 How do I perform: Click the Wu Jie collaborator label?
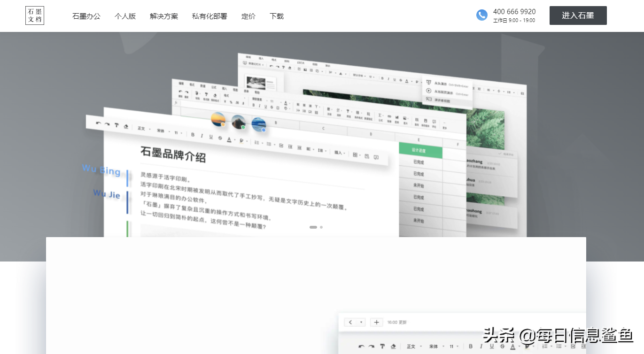point(107,193)
